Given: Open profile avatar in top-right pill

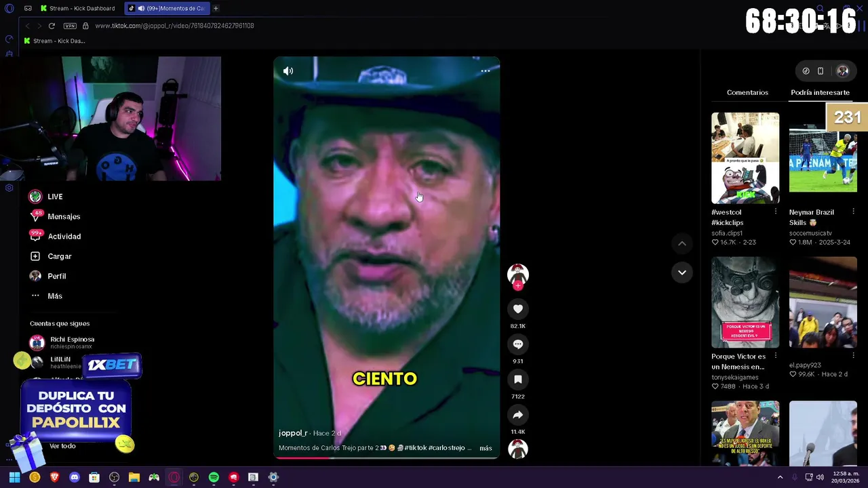Looking at the screenshot, I should coord(843,71).
